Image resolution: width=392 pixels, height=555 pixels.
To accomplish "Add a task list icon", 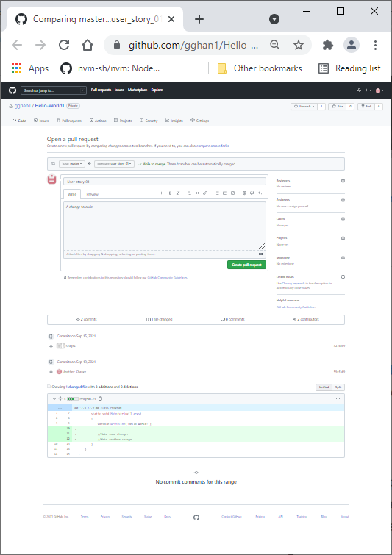I will point(232,193).
